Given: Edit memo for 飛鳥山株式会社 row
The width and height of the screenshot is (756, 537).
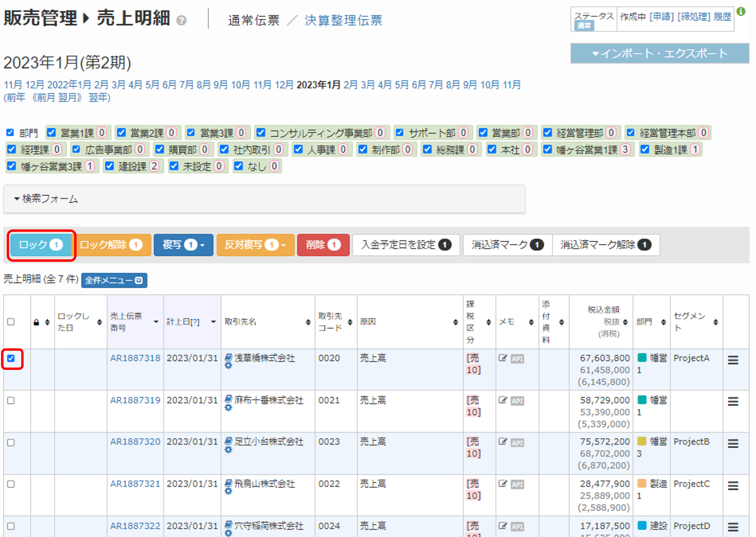Looking at the screenshot, I should 503,484.
